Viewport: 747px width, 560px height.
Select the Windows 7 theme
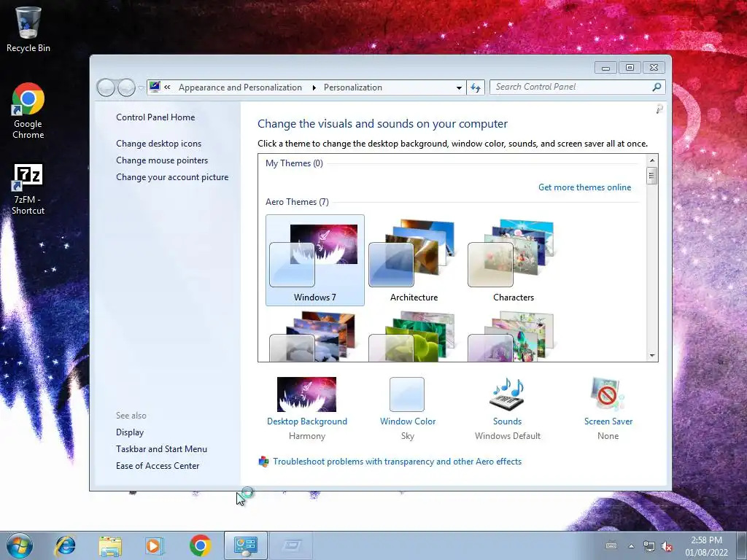[x=315, y=260]
